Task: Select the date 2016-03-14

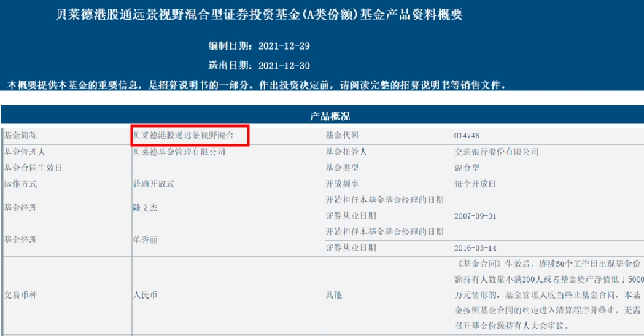Action: pyautogui.click(x=476, y=249)
